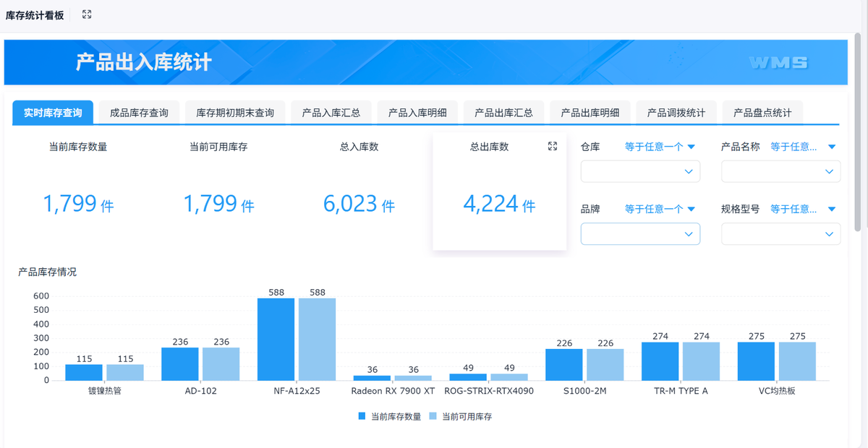
Task: Change 品牌 filter condition 等于任意一个
Action: pyautogui.click(x=659, y=209)
